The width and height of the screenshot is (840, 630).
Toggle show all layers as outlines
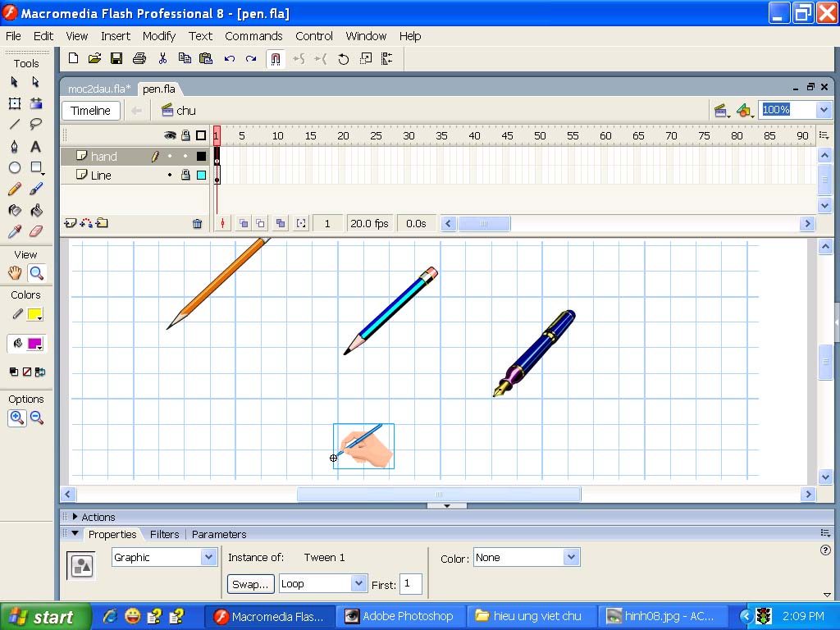coord(201,135)
